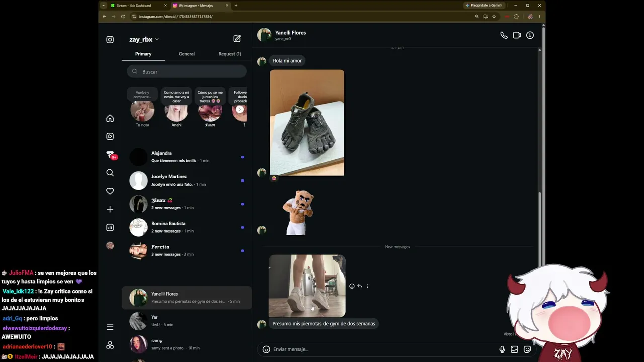Image resolution: width=644 pixels, height=362 pixels.
Task: View Anahi's note bubble
Action: click(x=176, y=97)
